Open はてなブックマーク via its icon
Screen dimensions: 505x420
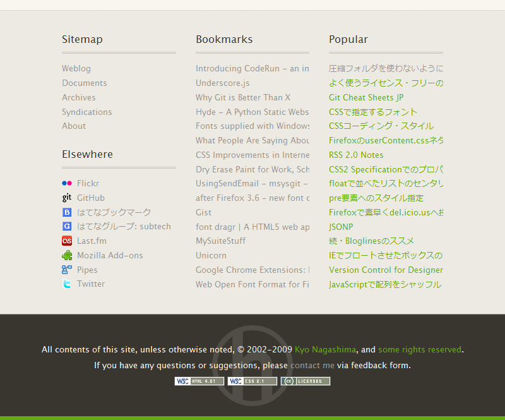(x=67, y=212)
